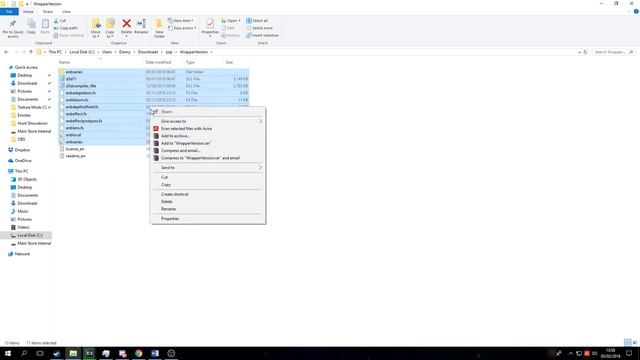Choose Copy in the context menu
The height and width of the screenshot is (360, 640).
(207, 184)
